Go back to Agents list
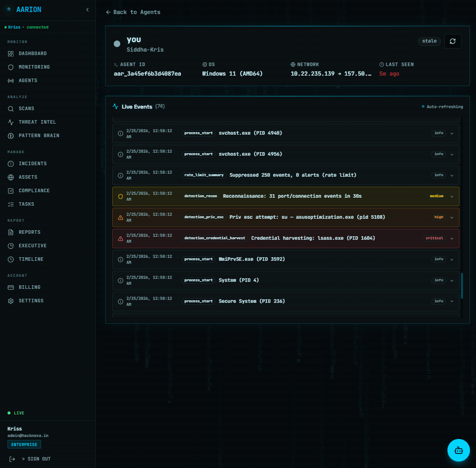The width and height of the screenshot is (476, 468). tap(133, 12)
